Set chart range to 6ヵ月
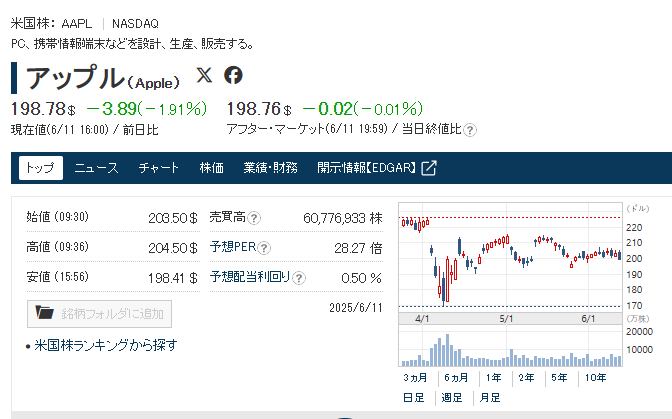Image resolution: width=672 pixels, height=419 pixels. pyautogui.click(x=456, y=378)
